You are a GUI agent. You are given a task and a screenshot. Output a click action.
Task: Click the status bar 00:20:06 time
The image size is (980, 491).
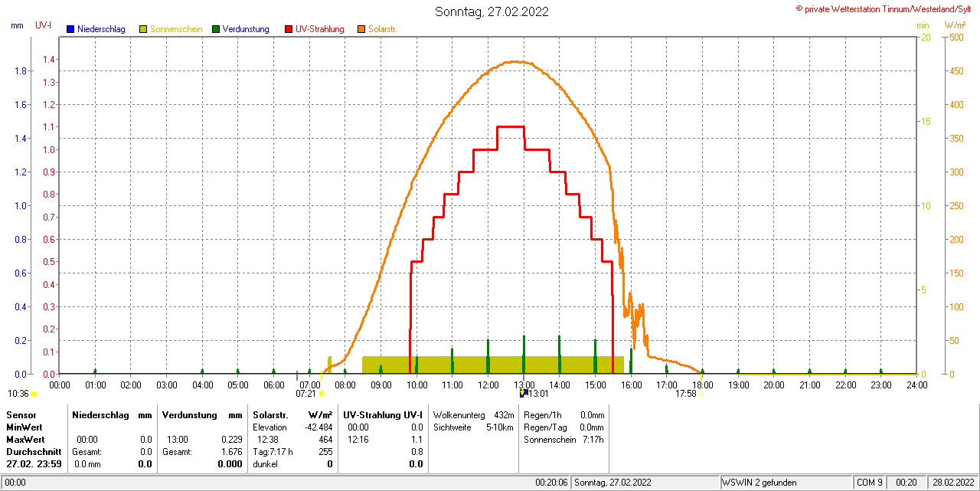click(x=551, y=483)
